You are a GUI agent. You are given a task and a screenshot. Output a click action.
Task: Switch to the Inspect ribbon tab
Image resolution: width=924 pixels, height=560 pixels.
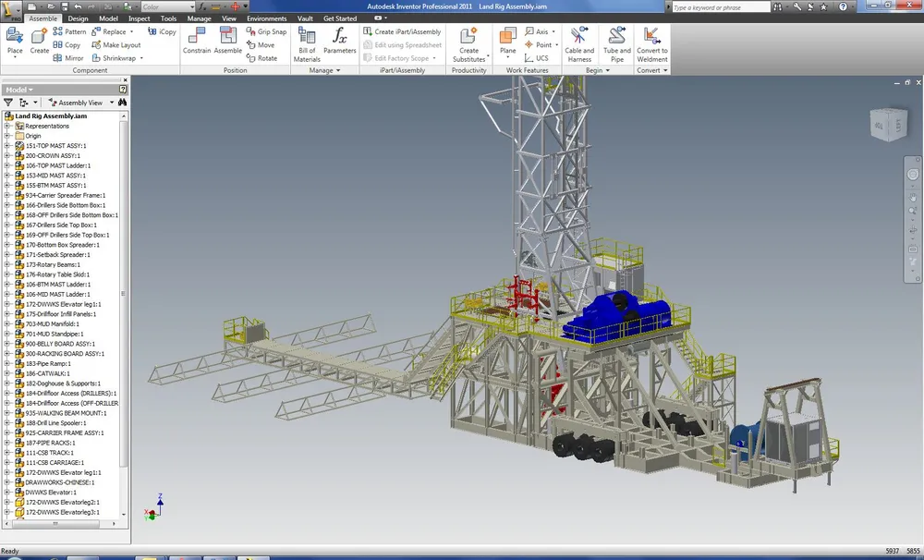pyautogui.click(x=140, y=18)
